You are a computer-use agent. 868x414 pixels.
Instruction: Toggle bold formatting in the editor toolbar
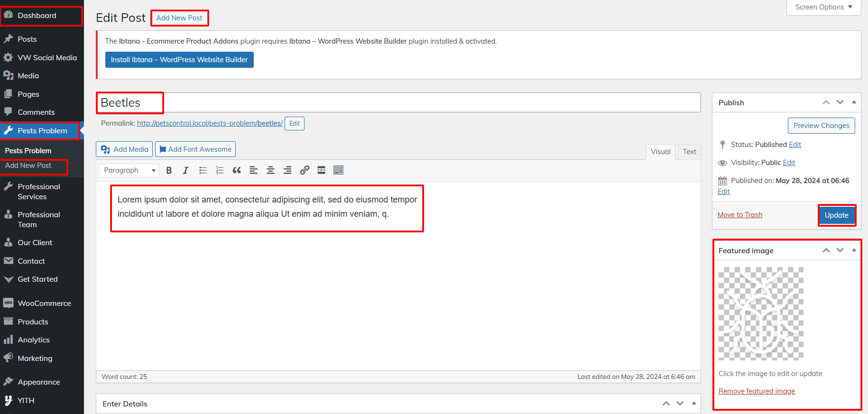(169, 170)
